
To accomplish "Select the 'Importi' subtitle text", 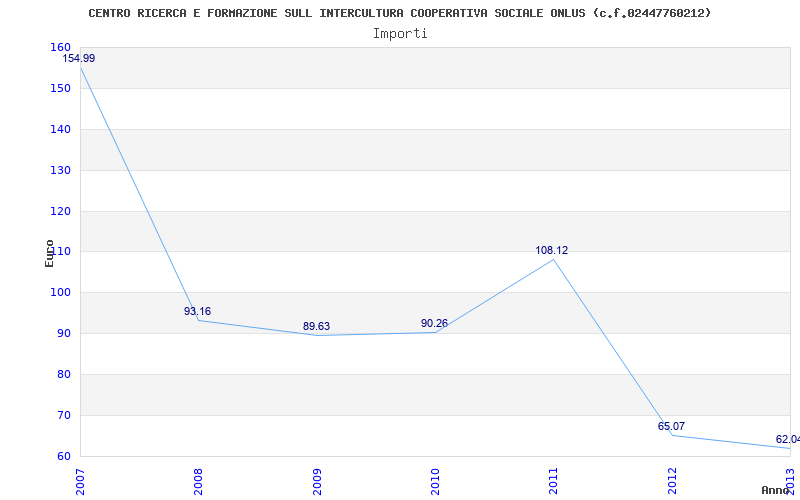I will [x=400, y=34].
